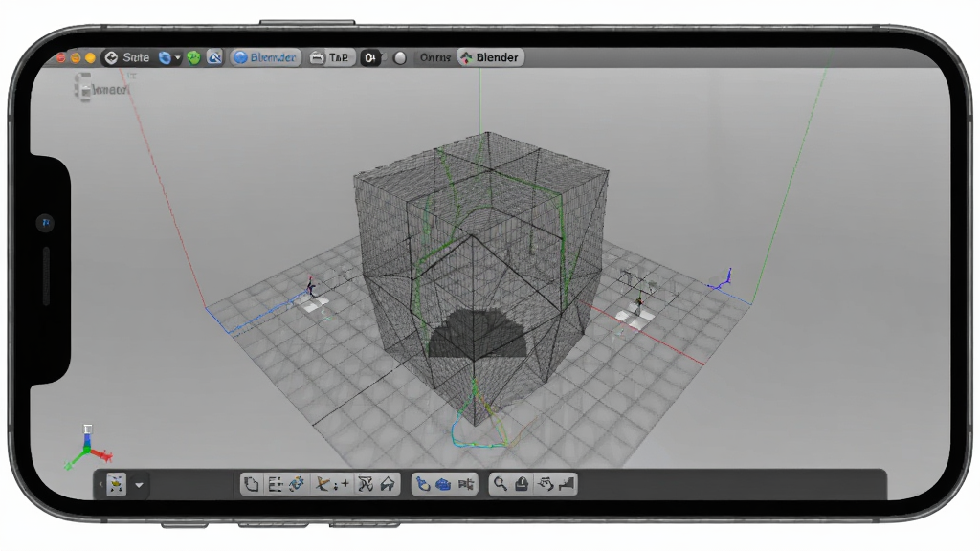Select the grab hand icon in the bottom toolbar
980x551 pixels.
click(x=545, y=483)
